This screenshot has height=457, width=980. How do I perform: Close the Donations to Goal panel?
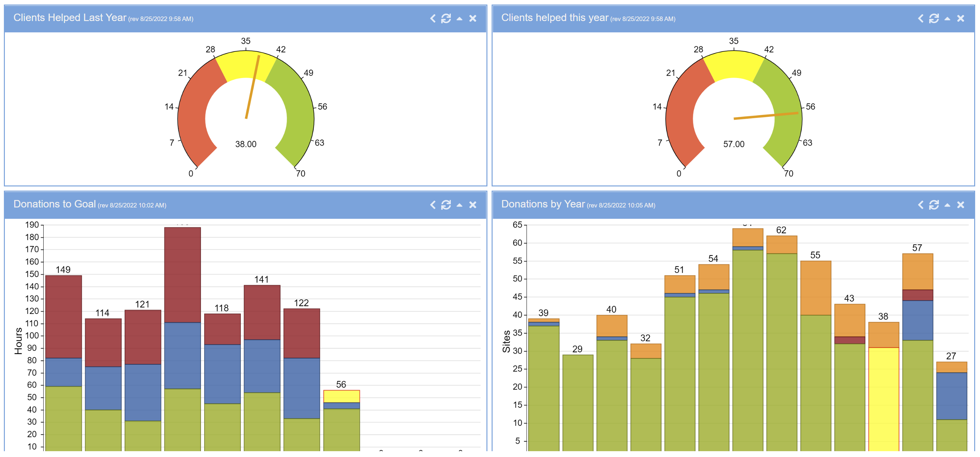point(473,205)
